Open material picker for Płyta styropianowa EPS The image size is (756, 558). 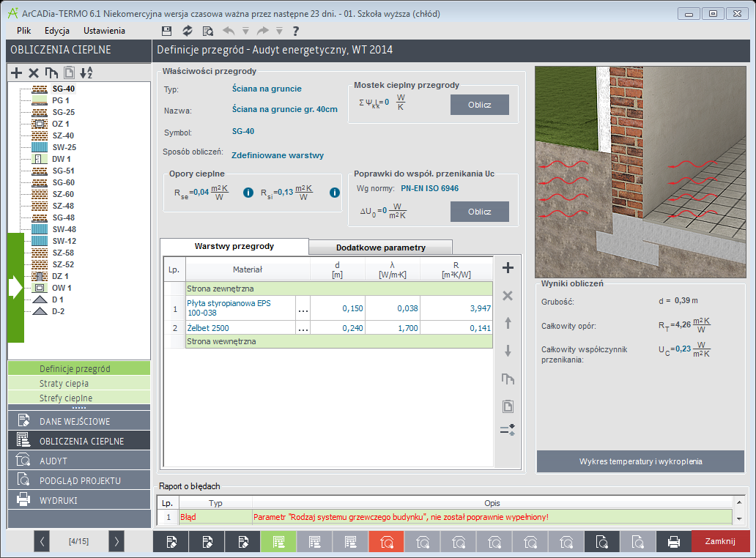(303, 308)
